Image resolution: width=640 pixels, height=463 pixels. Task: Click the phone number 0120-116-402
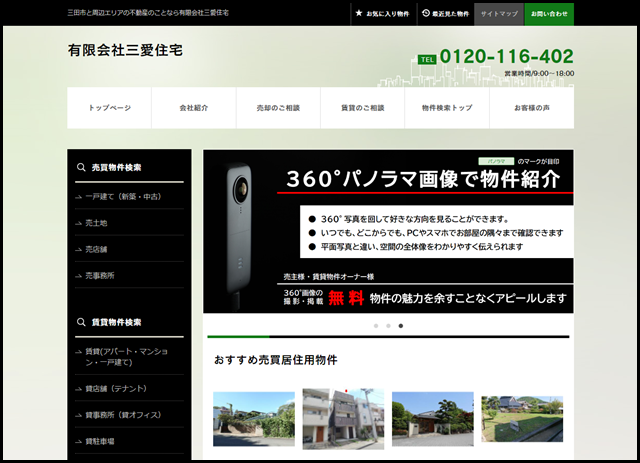[507, 56]
